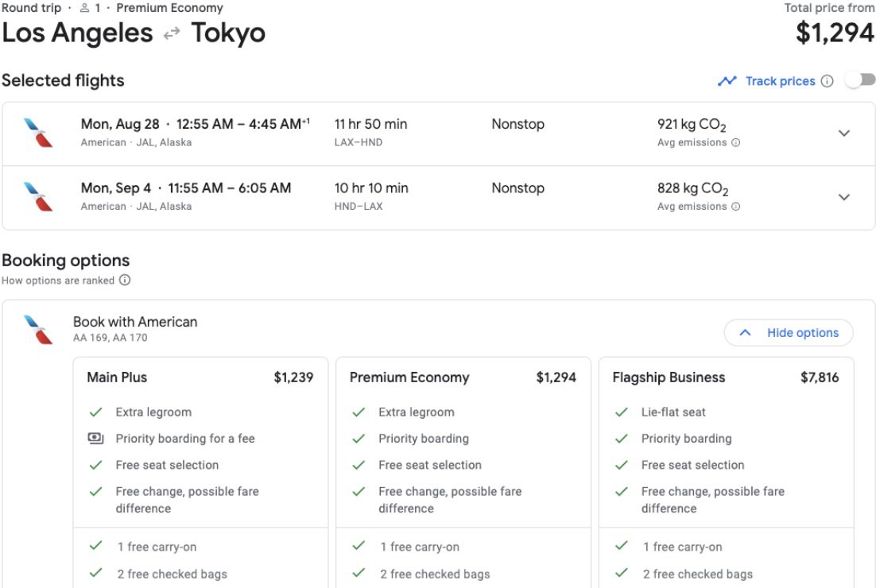This screenshot has height=588, width=876.
Task: Click the $1,294 Premium Economy fare price
Action: 556,377
